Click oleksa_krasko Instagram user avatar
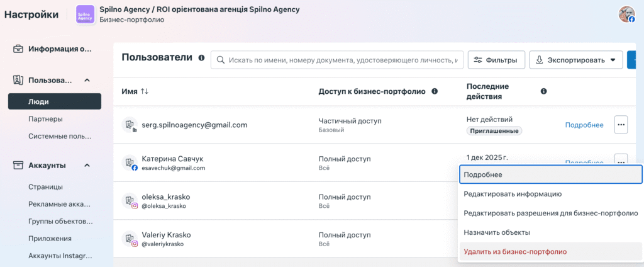The height and width of the screenshot is (267, 644). tap(130, 201)
